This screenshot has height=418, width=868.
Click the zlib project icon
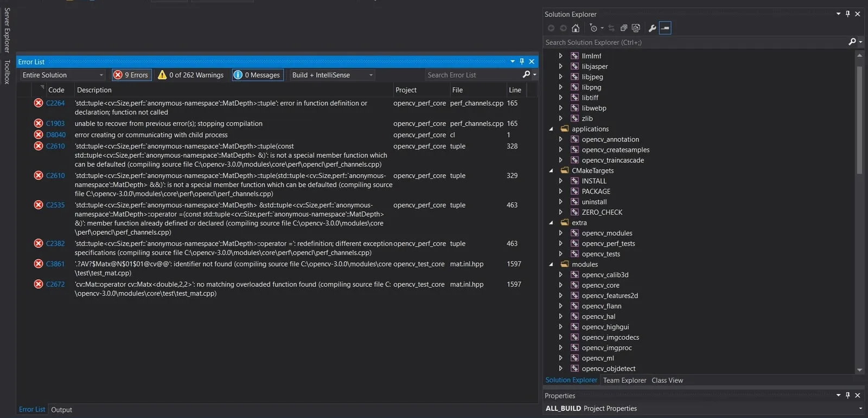575,118
